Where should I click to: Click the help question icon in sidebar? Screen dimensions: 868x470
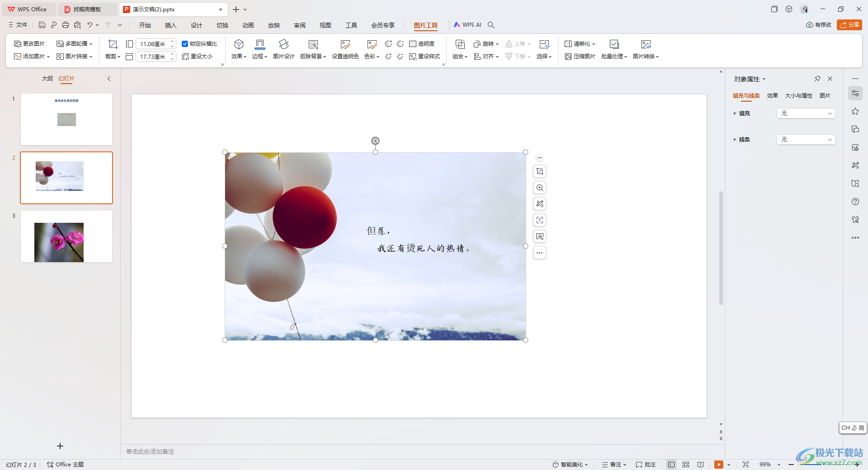coord(855,202)
